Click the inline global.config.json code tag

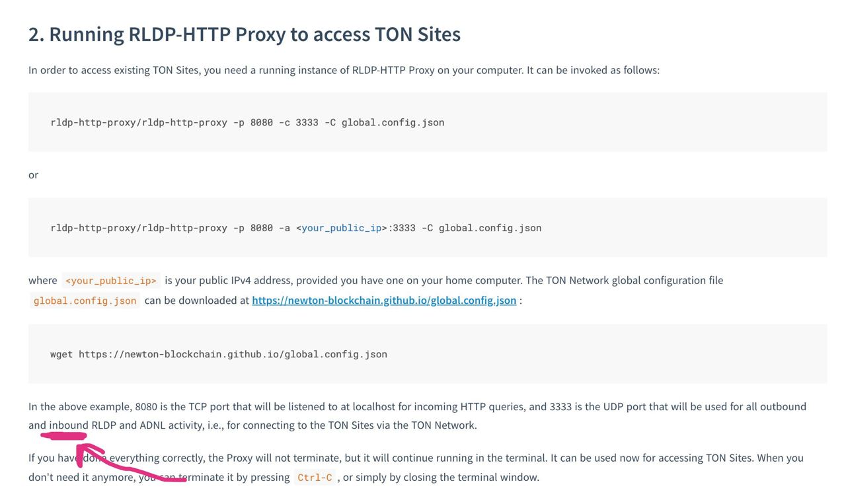pos(85,301)
